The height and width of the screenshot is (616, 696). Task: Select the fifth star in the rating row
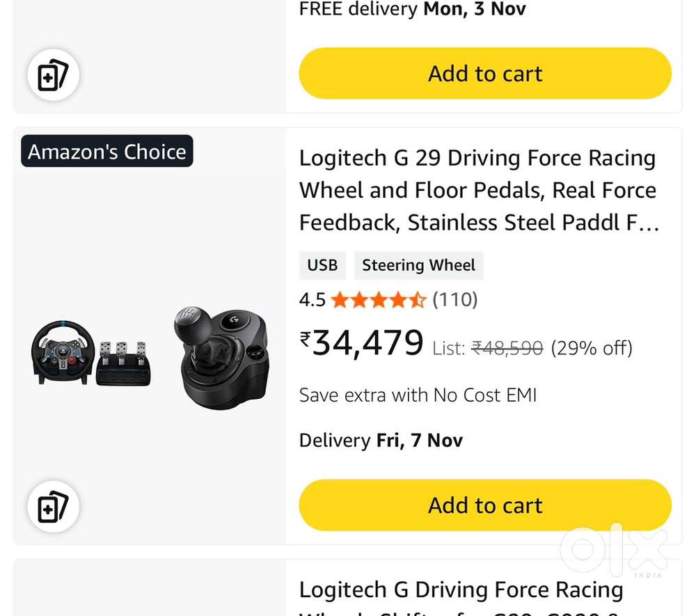click(x=418, y=299)
